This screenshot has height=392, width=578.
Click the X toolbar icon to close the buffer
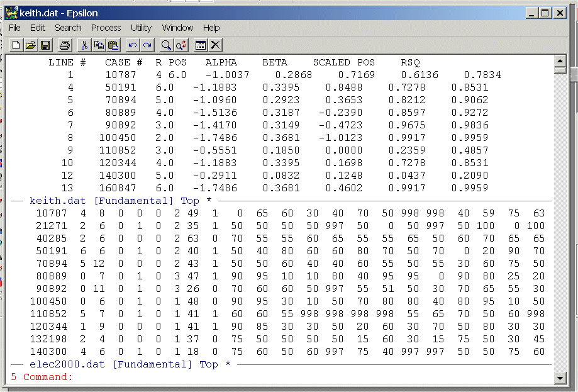pos(216,45)
